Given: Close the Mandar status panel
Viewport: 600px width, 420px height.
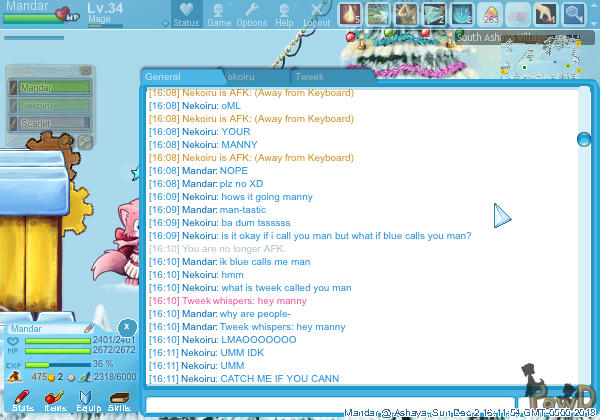Looking at the screenshot, I should tap(127, 327).
